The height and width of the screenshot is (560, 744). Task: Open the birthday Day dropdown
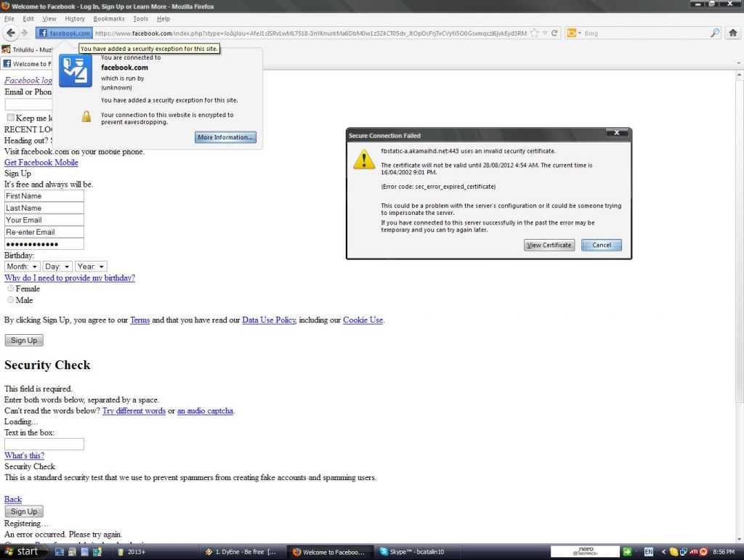(58, 267)
